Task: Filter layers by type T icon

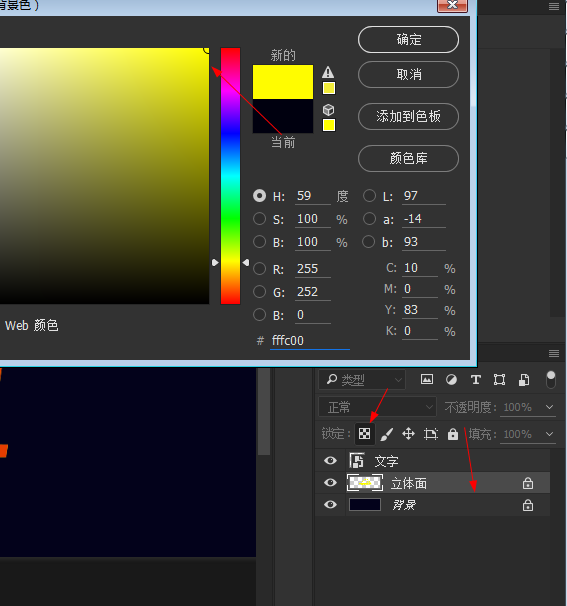Action: [476, 380]
